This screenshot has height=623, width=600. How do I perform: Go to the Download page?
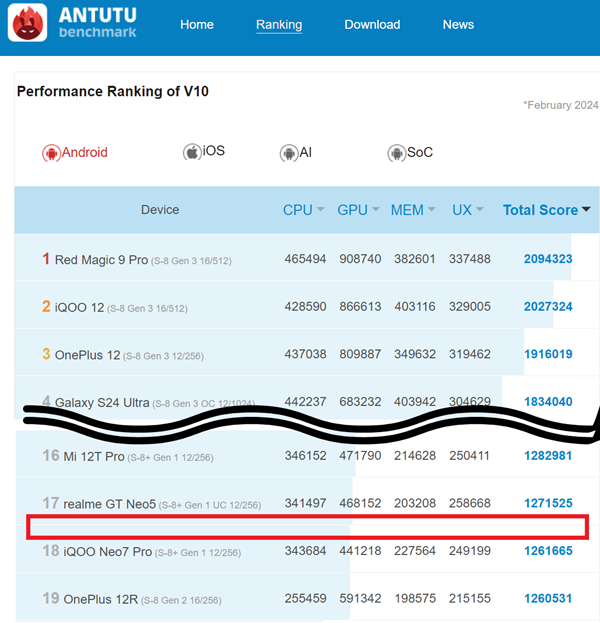pos(372,25)
